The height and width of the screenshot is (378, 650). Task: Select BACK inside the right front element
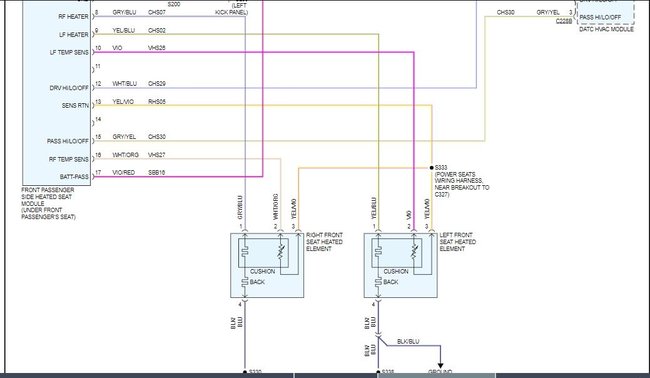pyautogui.click(x=257, y=282)
